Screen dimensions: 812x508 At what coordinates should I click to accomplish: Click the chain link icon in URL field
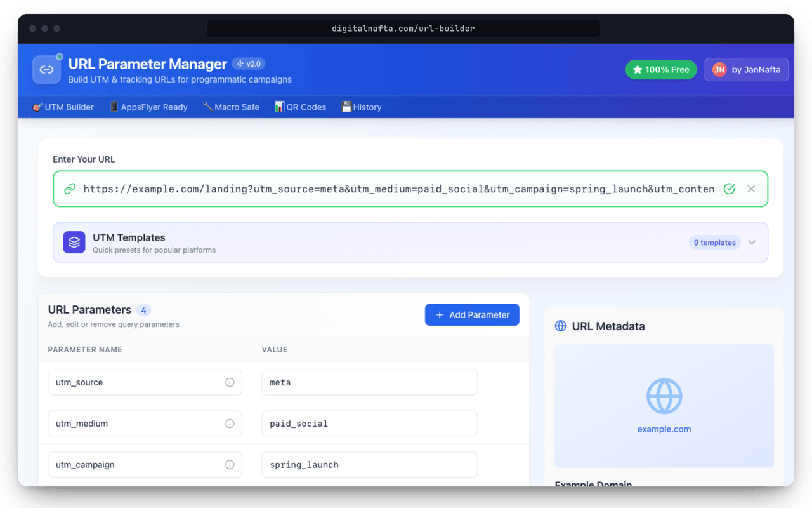pos(70,189)
